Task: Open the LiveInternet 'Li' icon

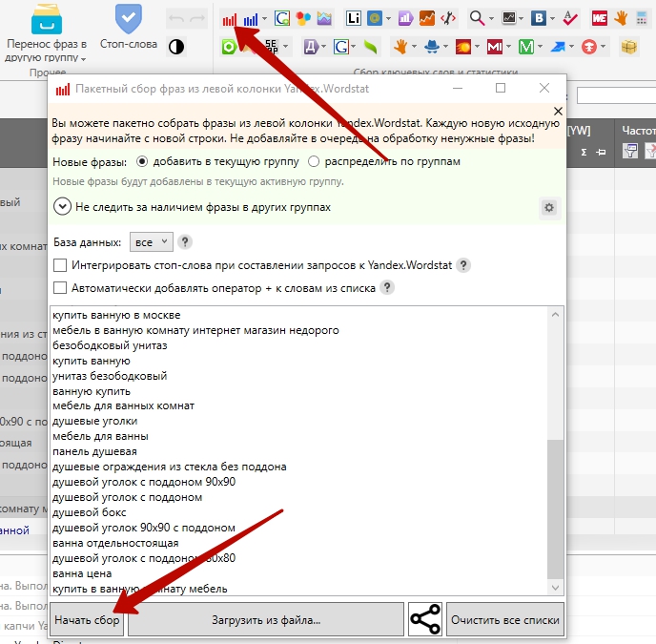Action: pyautogui.click(x=354, y=18)
